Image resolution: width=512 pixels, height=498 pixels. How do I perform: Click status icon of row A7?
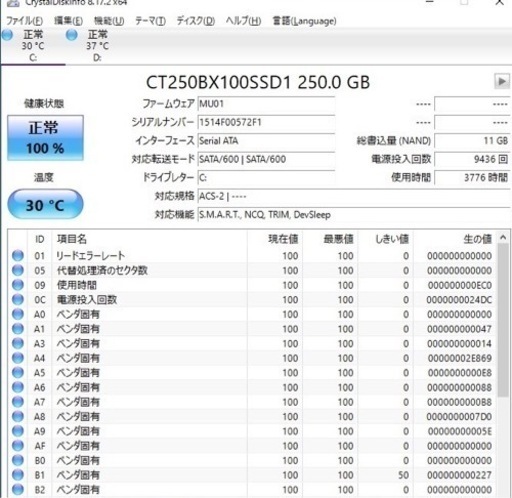(x=18, y=402)
